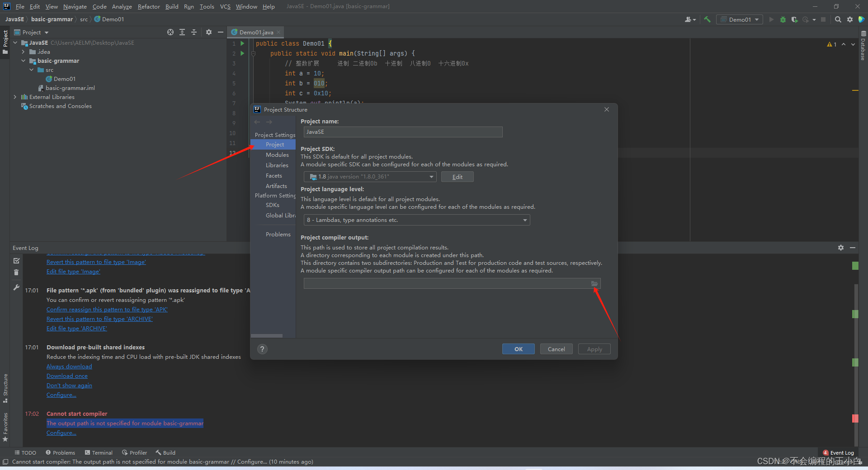868x470 pixels.
Task: Open Search Everywhere magnifier icon
Action: [838, 19]
